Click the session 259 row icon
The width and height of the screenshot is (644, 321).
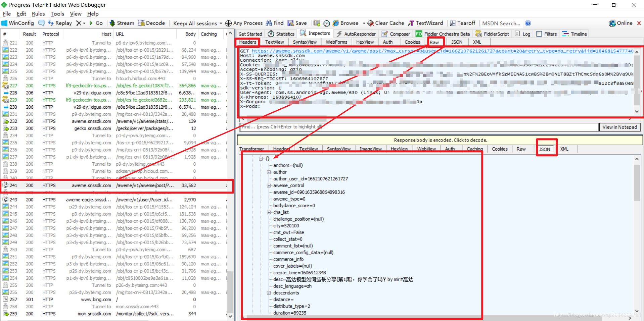coord(5,314)
